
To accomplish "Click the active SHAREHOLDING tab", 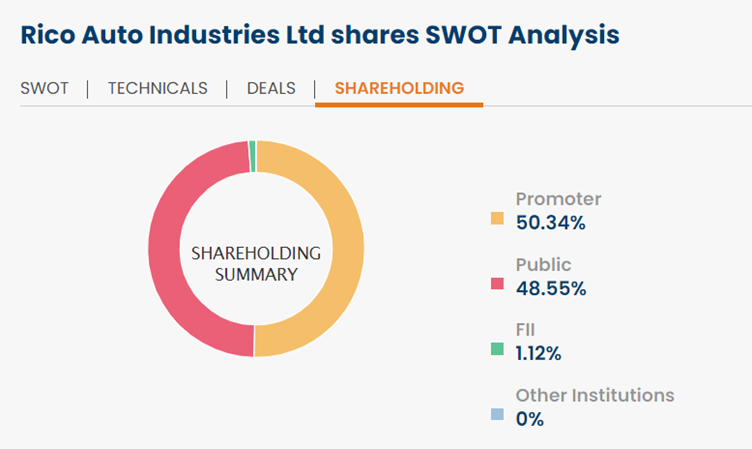I will (x=399, y=88).
